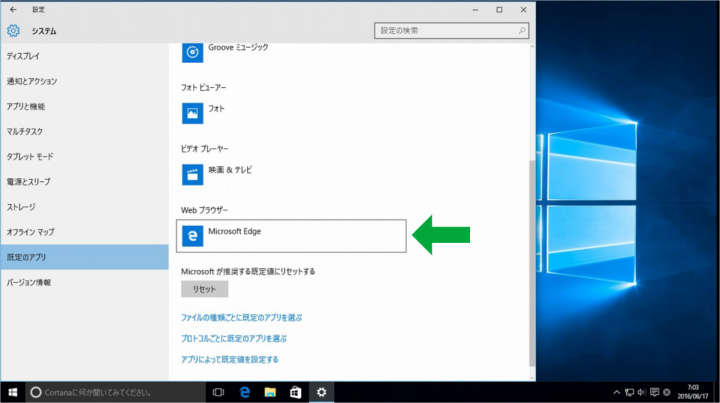Screen dimensions: 720x403
Task: Click the フォト app name
Action: point(216,109)
